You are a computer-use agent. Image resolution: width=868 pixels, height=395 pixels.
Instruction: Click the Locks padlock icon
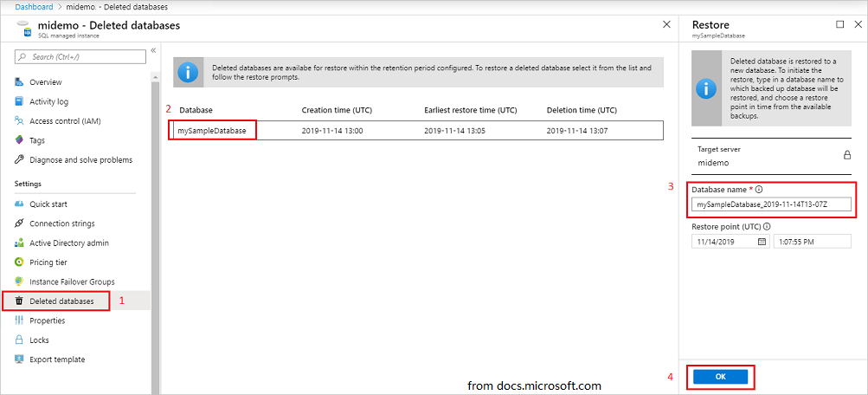tap(19, 340)
